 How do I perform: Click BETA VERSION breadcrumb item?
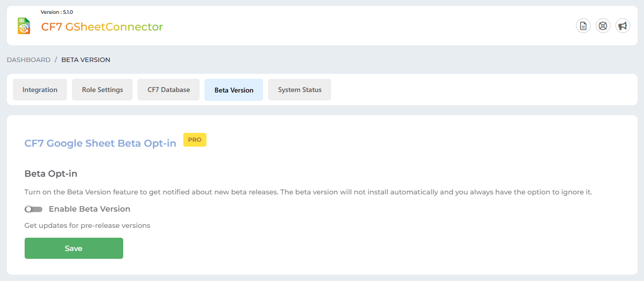click(86, 60)
